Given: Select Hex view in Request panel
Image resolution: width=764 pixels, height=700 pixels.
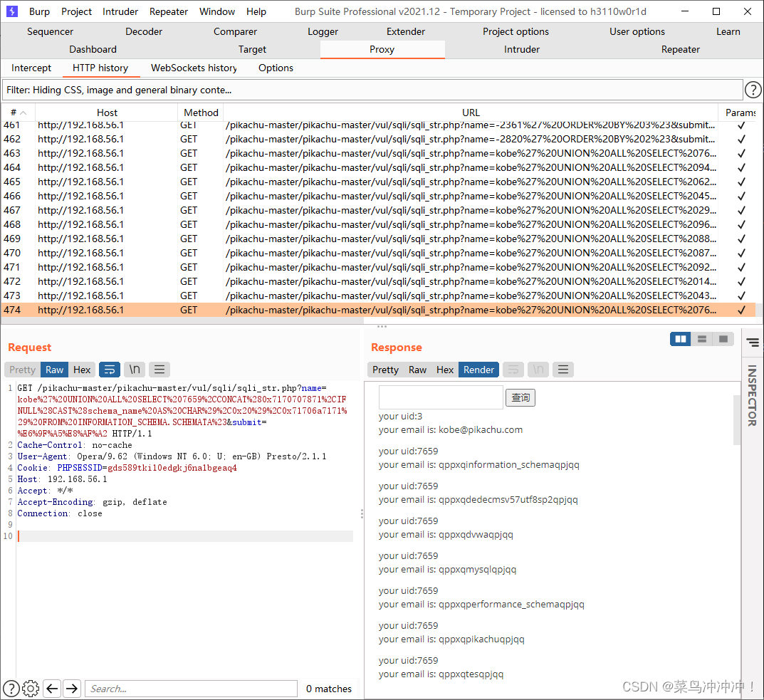Looking at the screenshot, I should click(82, 370).
